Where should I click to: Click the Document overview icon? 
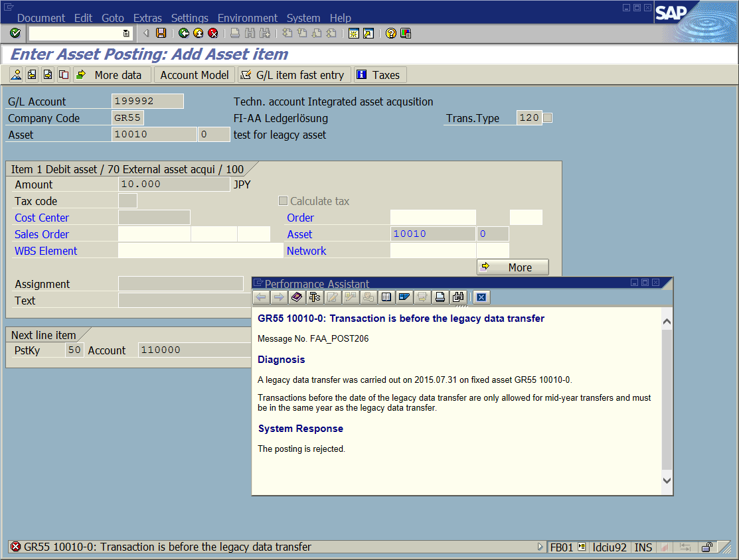coord(16,75)
